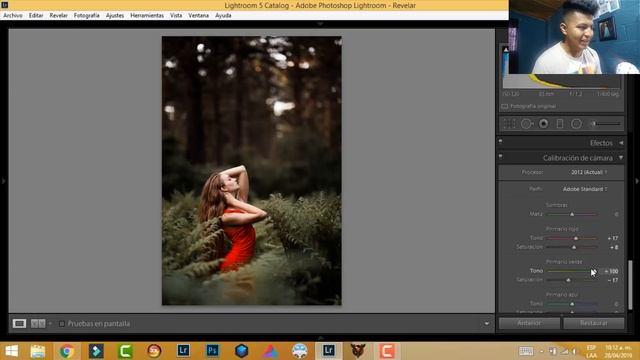Toggle Fotografía original checkbox
The width and height of the screenshot is (640, 360).
pos(504,106)
